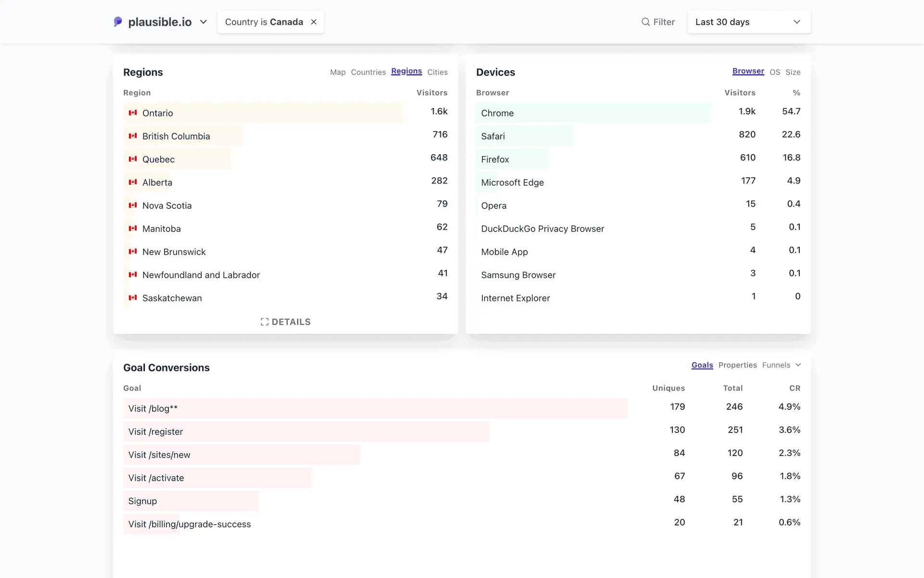Image resolution: width=924 pixels, height=578 pixels.
Task: Select the Visit /register goal
Action: point(155,432)
